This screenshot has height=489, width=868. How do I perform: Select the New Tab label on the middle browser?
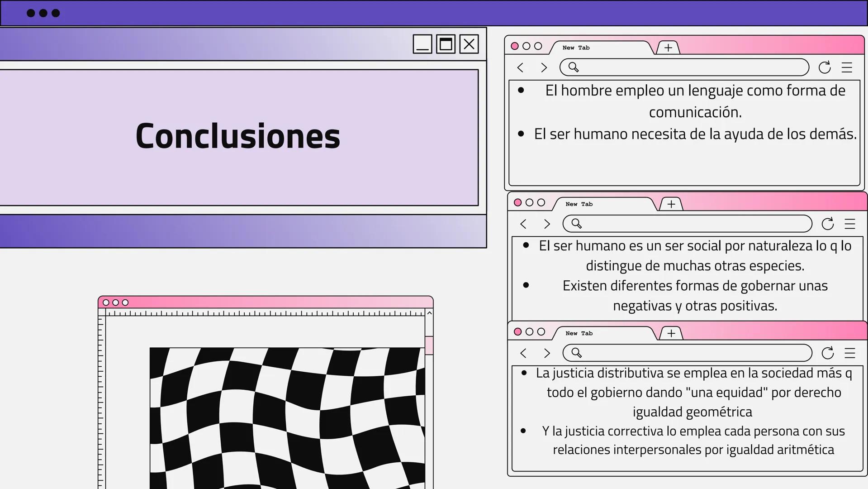[579, 204]
